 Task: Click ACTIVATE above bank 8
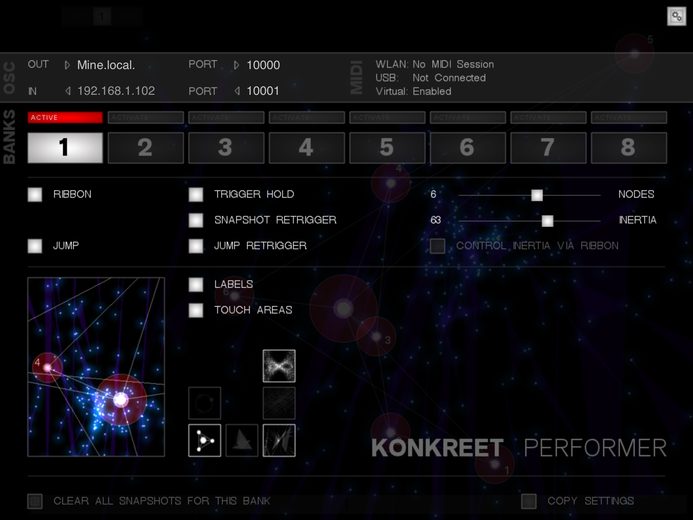tap(629, 118)
